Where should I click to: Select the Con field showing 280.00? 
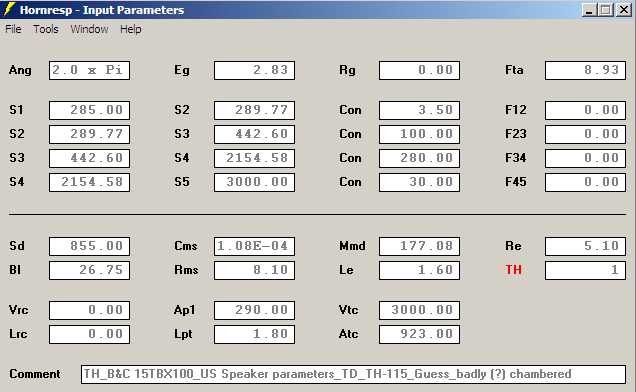(419, 158)
